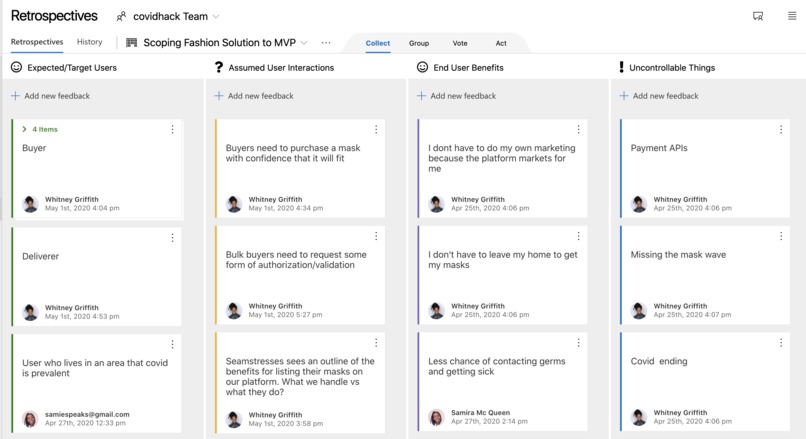Click the exclamation icon of Uncontrollable Things column
806x439 pixels.
(621, 67)
